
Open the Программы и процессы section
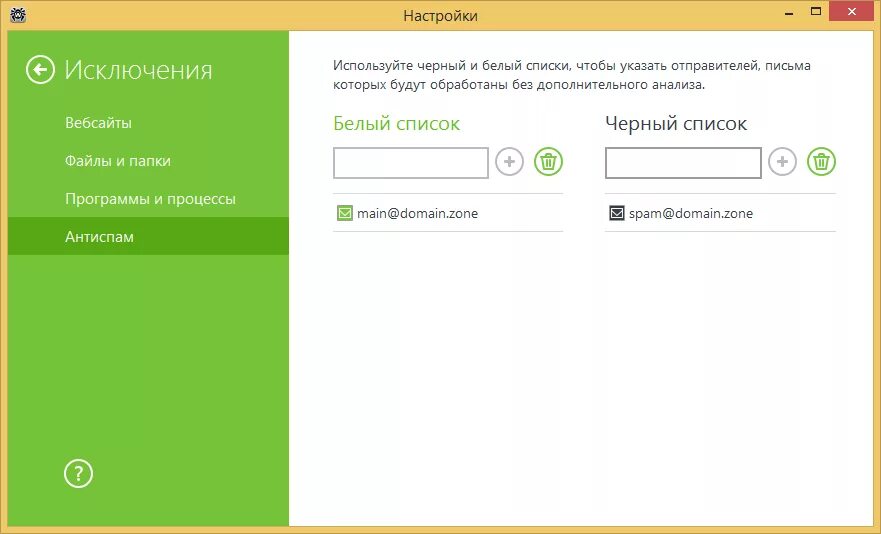(148, 198)
